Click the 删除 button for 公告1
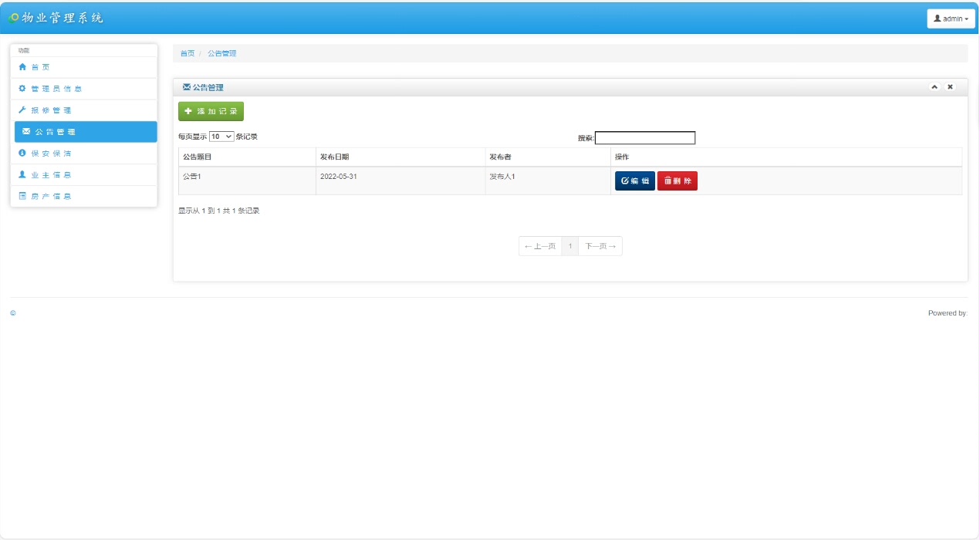The width and height of the screenshot is (980, 540). coord(678,181)
